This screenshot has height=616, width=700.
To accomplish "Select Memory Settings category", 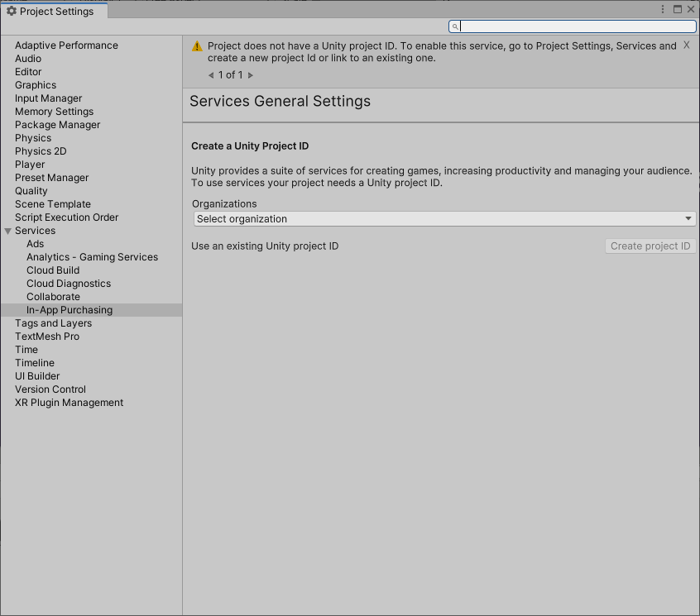I will [x=54, y=112].
